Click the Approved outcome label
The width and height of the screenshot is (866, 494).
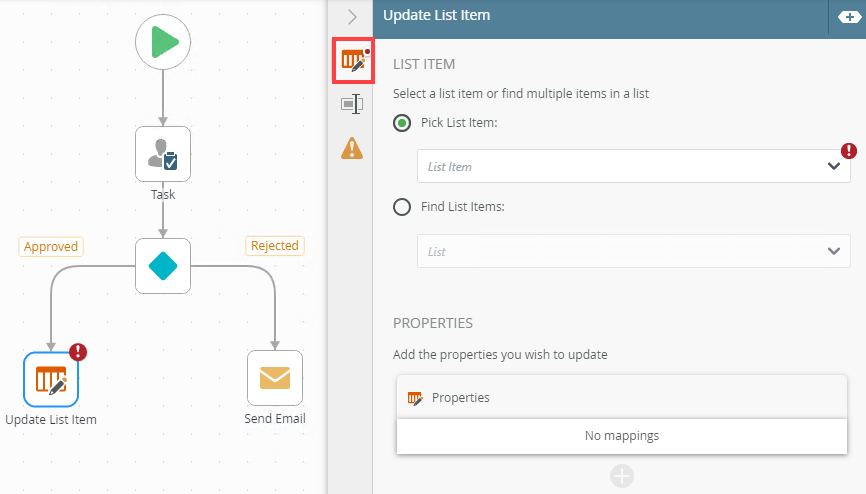pos(50,247)
